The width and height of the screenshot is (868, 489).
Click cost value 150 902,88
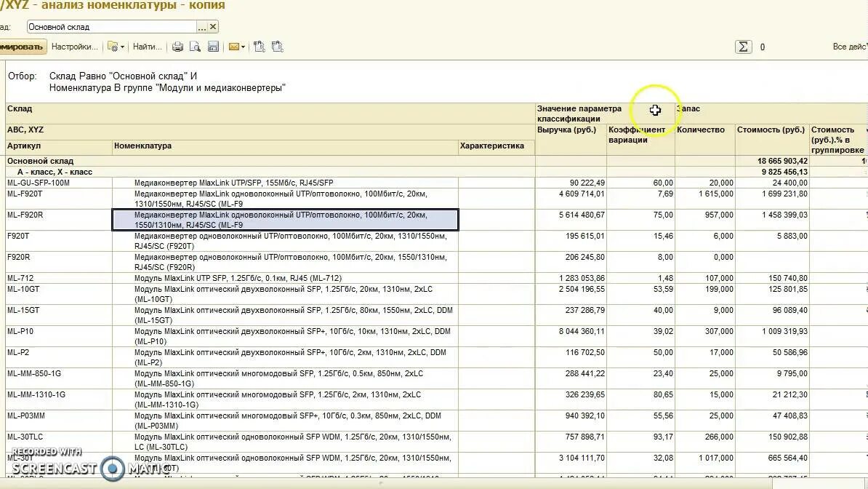[x=788, y=437]
